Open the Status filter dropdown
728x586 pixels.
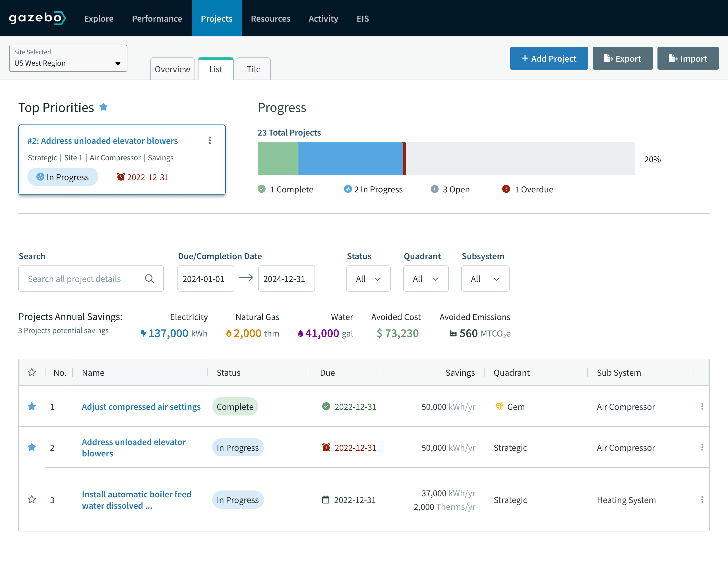[368, 279]
